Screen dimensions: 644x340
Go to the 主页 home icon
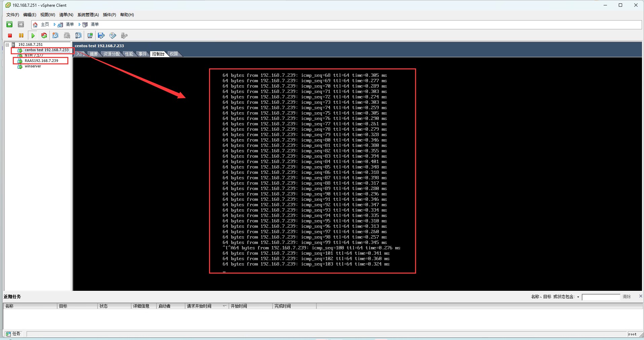click(35, 25)
